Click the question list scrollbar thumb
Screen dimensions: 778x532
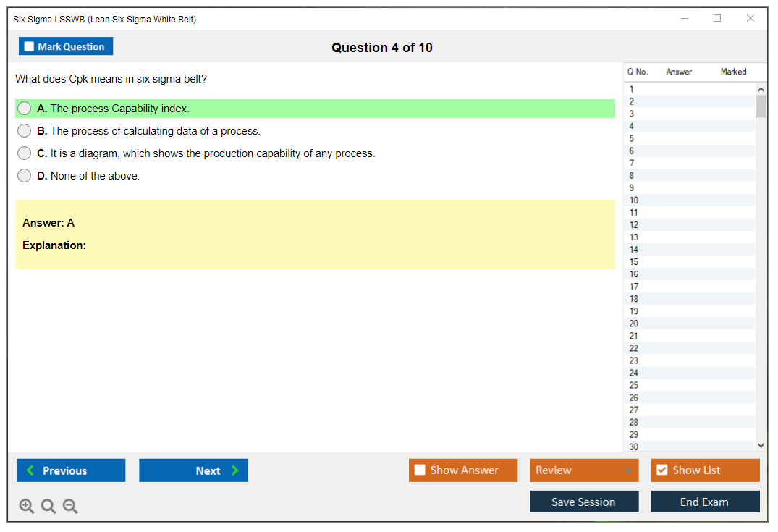click(x=760, y=106)
